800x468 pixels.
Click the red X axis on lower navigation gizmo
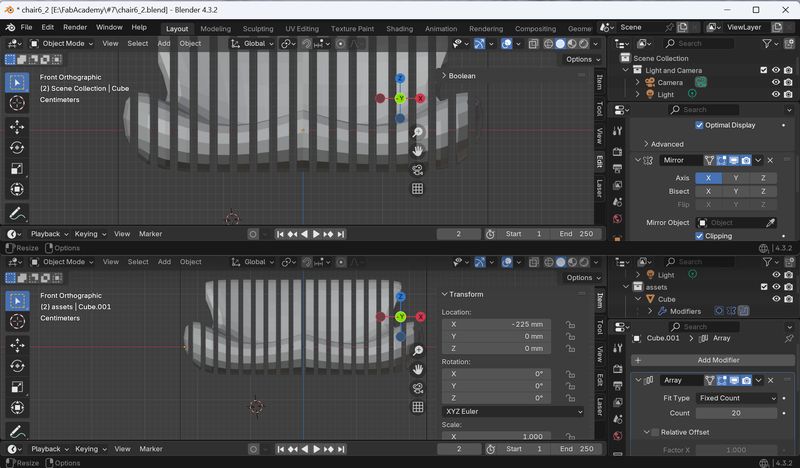point(420,317)
